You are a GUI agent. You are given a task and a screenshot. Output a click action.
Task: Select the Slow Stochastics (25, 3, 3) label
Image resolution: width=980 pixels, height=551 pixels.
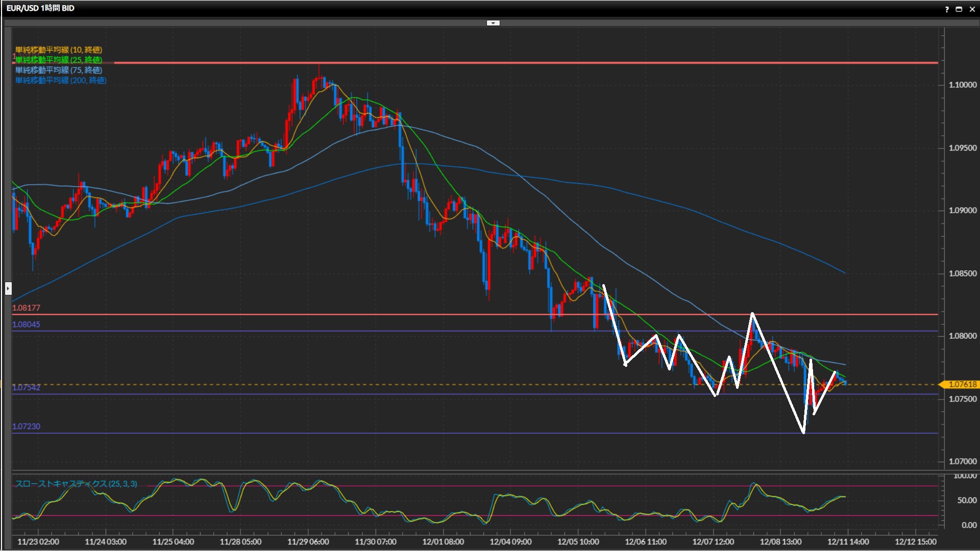76,484
